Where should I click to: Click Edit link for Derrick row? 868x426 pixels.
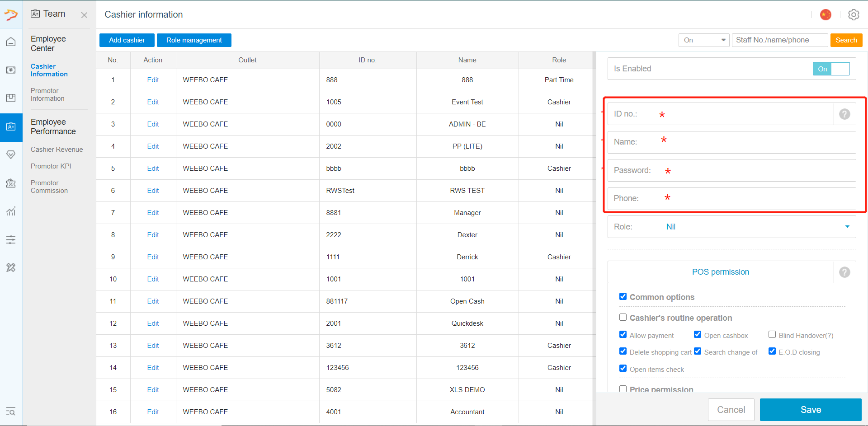tap(153, 257)
